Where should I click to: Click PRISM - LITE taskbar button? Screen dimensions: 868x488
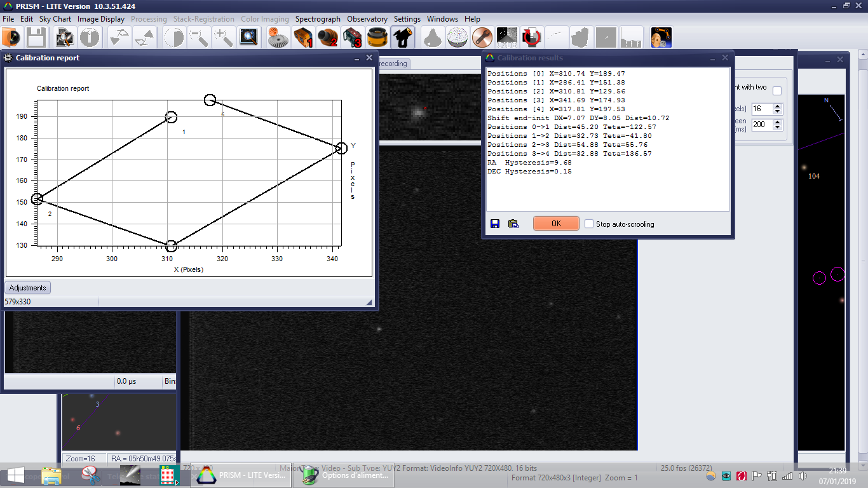click(x=241, y=475)
